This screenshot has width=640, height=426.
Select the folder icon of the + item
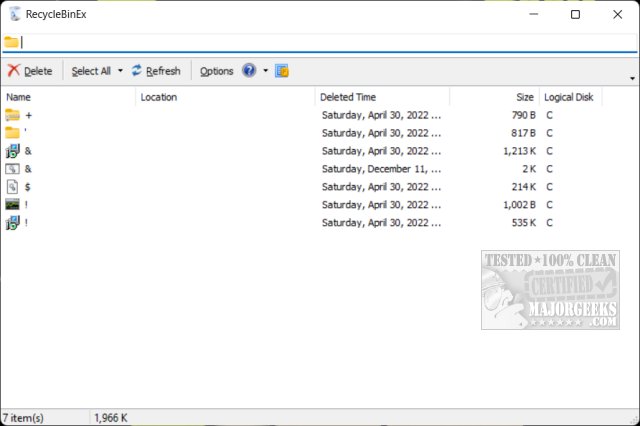coord(12,115)
